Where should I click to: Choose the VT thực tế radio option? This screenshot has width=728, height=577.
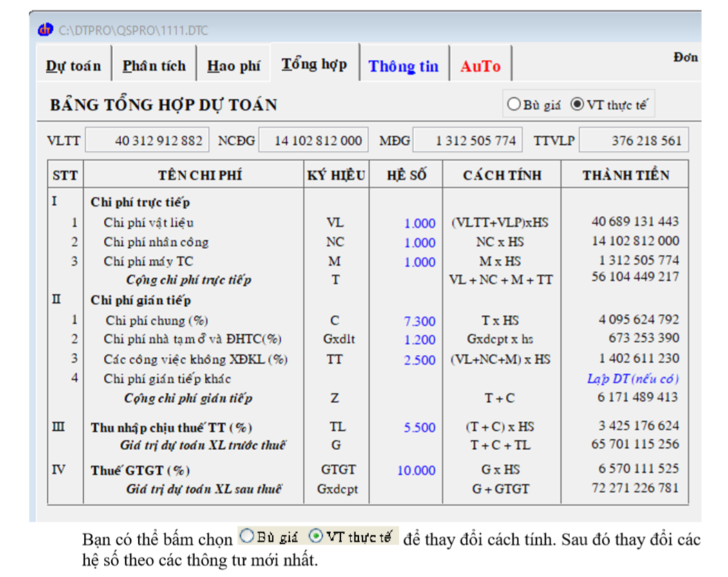[x=577, y=105]
